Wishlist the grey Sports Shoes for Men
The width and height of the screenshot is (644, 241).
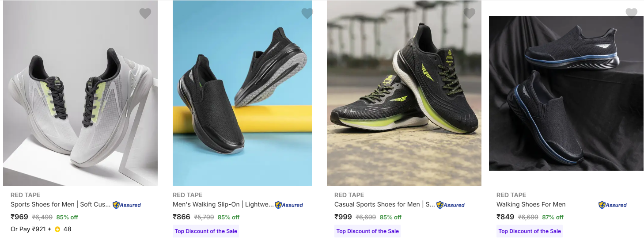point(145,14)
